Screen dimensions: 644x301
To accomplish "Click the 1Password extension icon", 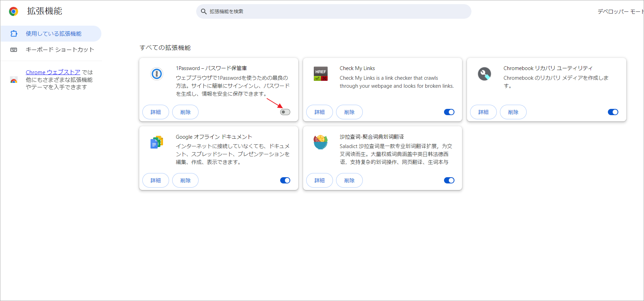I will coord(157,74).
